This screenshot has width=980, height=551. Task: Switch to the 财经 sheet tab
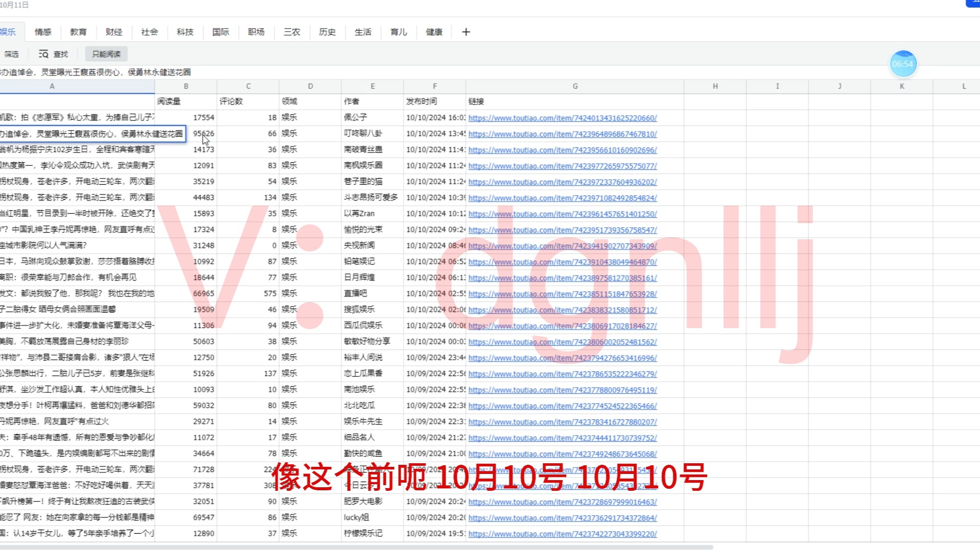click(114, 32)
